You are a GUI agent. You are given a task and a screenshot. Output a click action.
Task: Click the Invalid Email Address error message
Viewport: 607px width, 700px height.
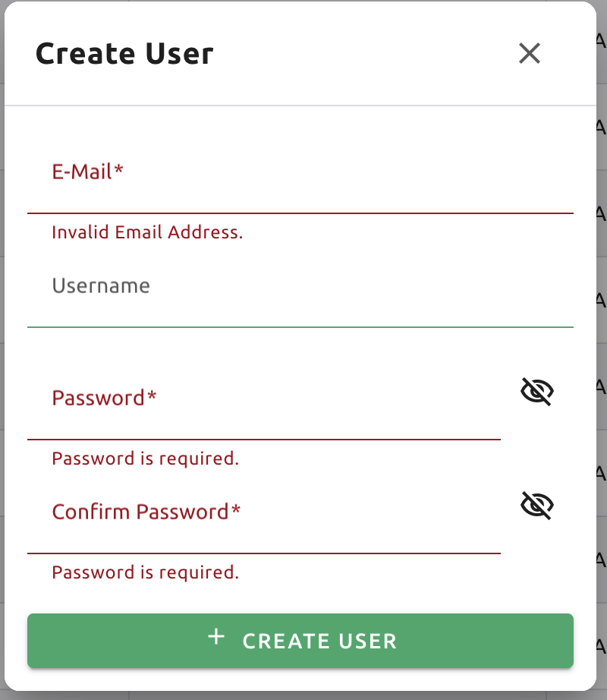point(147,232)
